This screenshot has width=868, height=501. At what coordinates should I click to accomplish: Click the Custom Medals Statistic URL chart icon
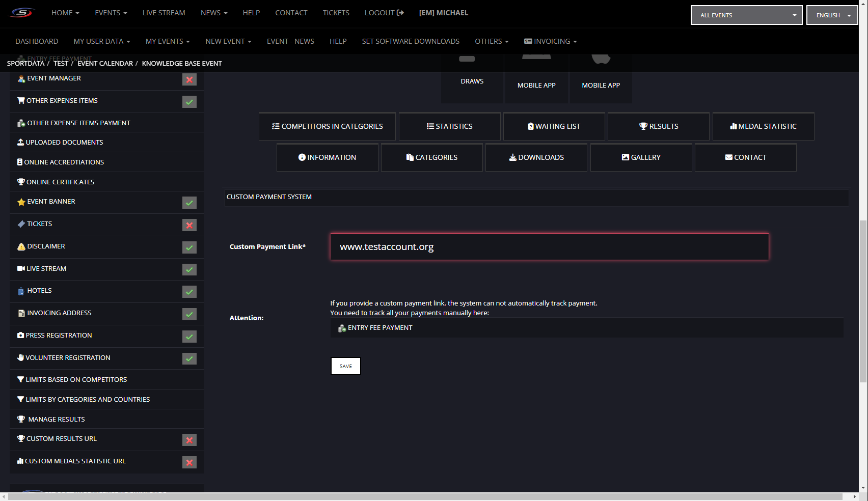tap(20, 461)
